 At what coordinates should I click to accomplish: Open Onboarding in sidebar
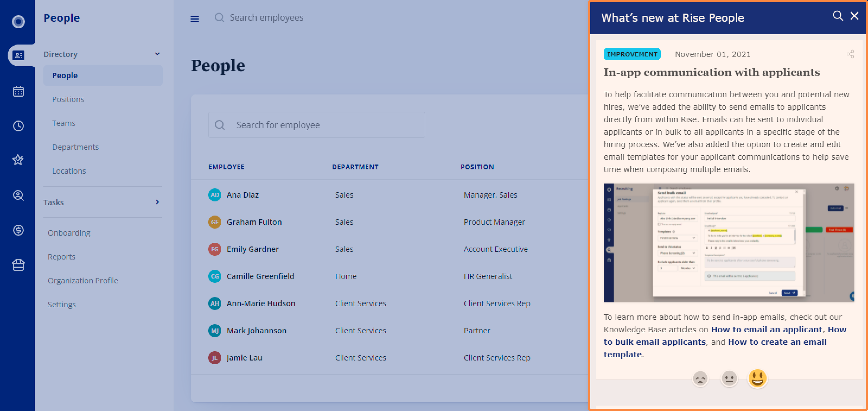pyautogui.click(x=69, y=233)
